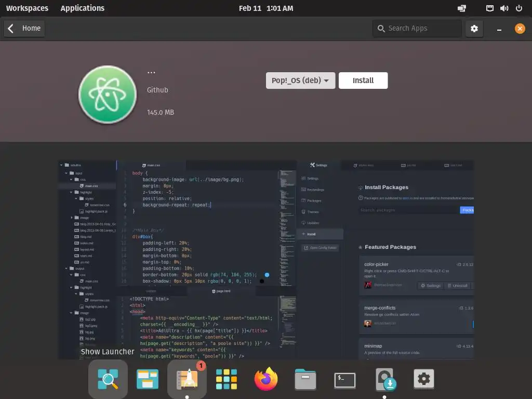Open the Applications menu
The image size is (532, 399).
coord(83,8)
